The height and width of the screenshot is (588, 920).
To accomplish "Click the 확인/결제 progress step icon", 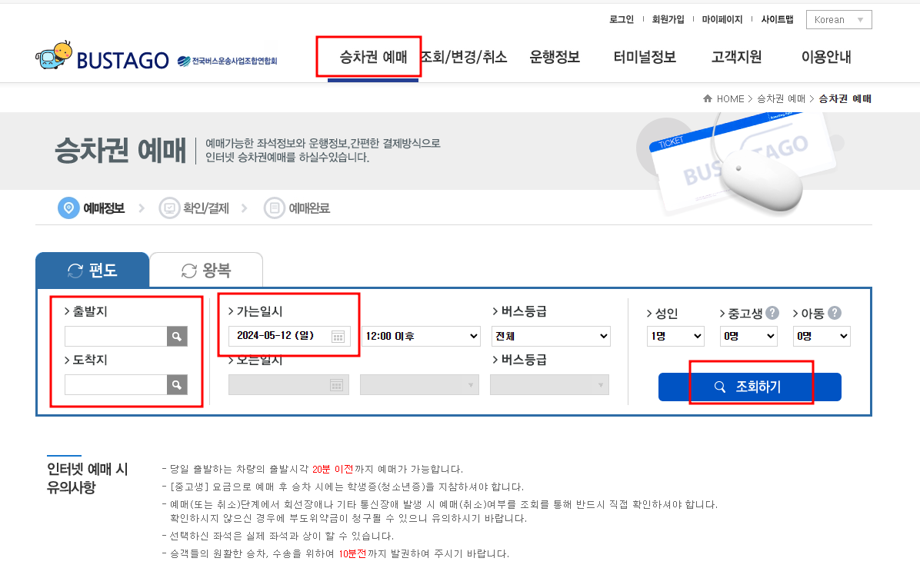I will (x=169, y=208).
